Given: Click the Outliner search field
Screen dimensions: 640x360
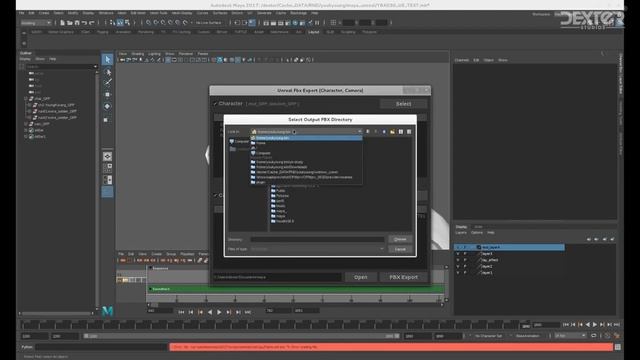Looking at the screenshot, I should click(x=61, y=66).
